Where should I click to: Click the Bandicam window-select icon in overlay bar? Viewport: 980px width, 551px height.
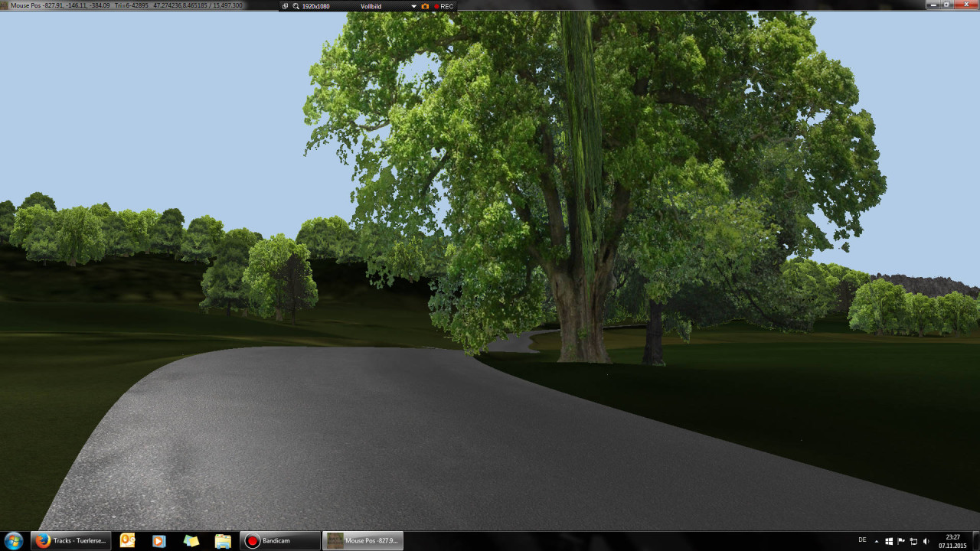[x=286, y=5]
